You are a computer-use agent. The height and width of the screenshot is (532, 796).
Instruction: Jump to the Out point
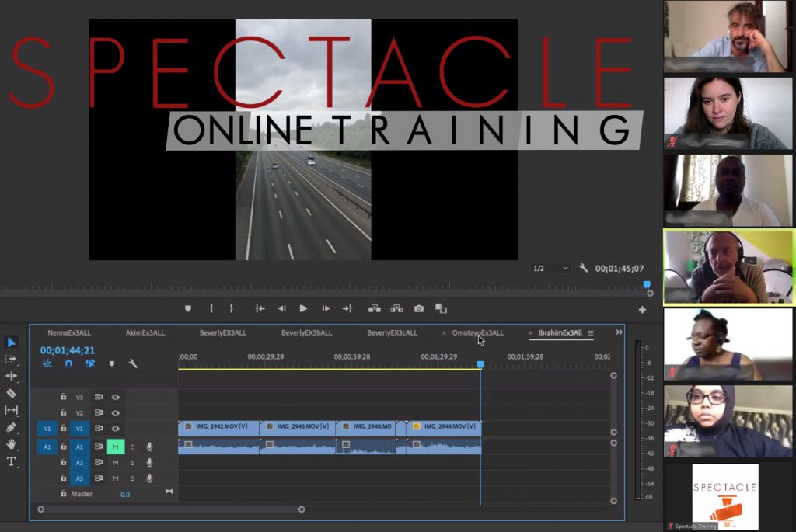point(347,308)
